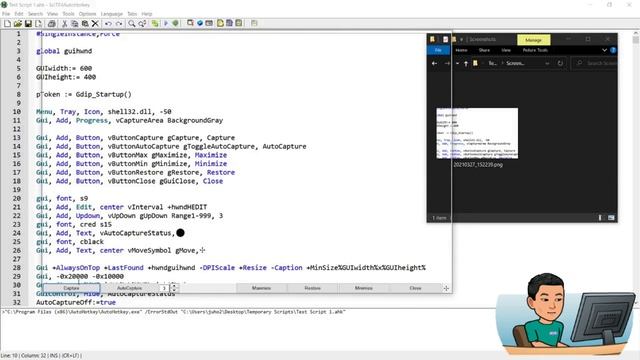Go up one folder level in Explorer
The height and width of the screenshot is (360, 640).
[466, 64]
